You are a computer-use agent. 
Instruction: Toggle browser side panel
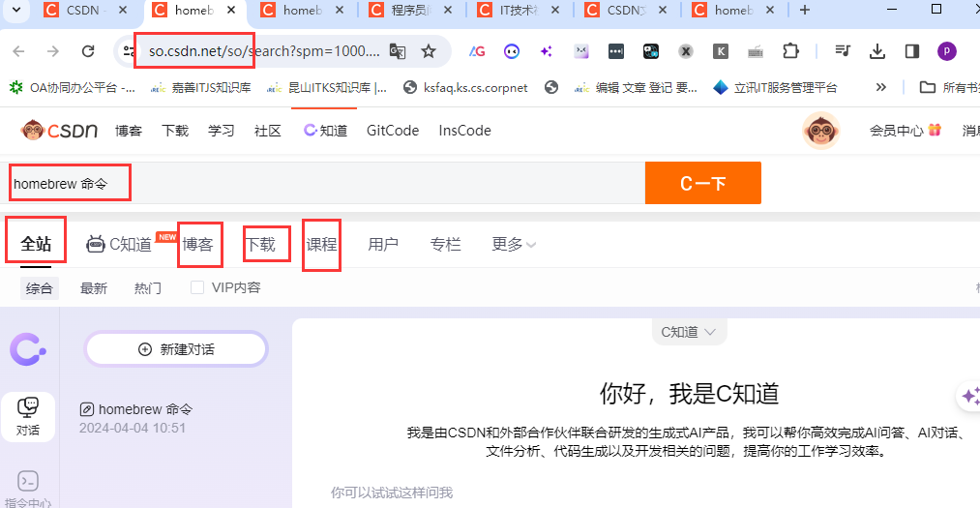point(912,51)
